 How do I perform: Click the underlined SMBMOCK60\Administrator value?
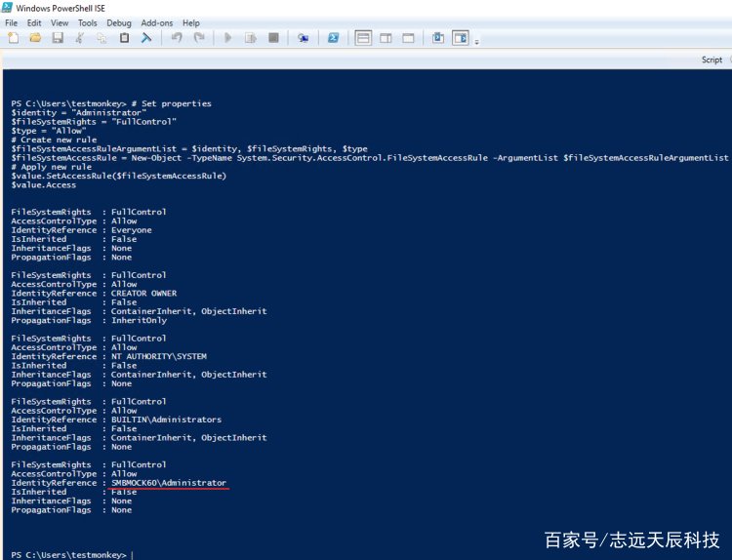tap(169, 483)
